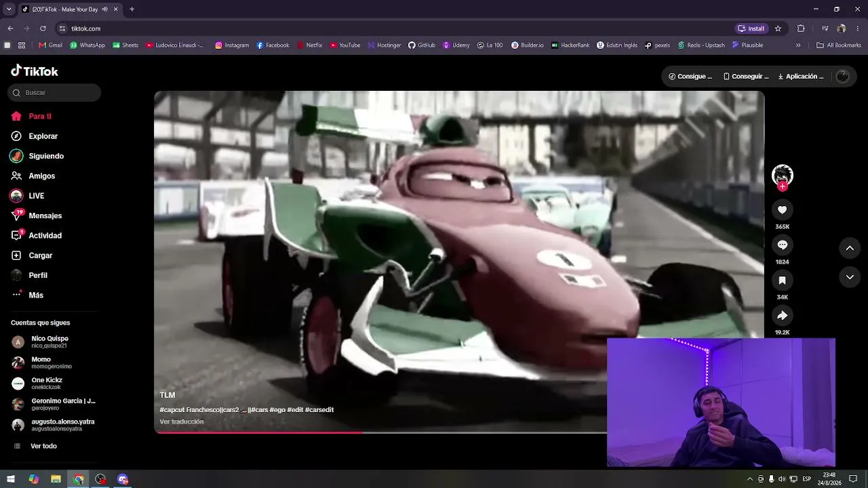Open the browser Extensions puzzle icon

(801, 28)
